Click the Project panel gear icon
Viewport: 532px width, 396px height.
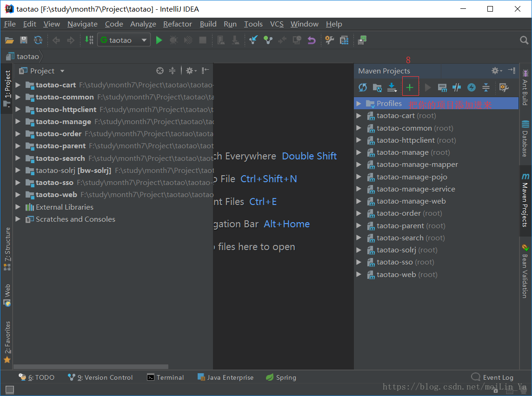191,71
